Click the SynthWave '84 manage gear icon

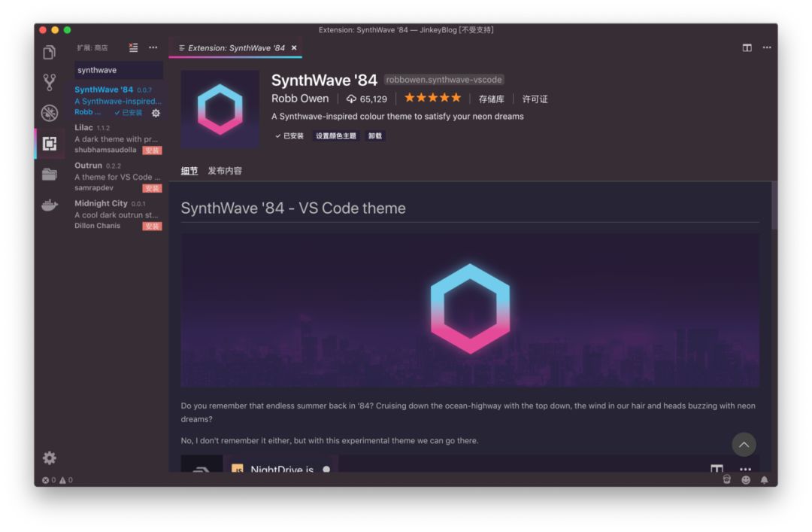(x=156, y=113)
